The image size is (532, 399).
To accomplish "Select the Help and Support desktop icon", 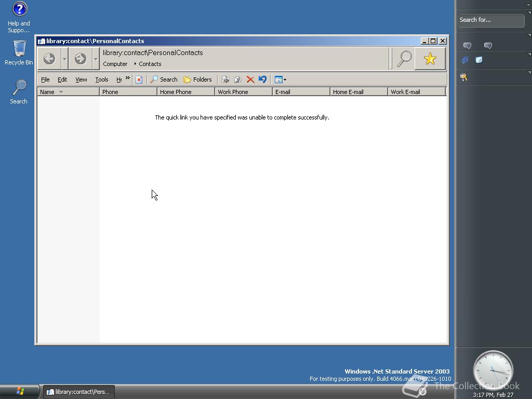I will [19, 17].
